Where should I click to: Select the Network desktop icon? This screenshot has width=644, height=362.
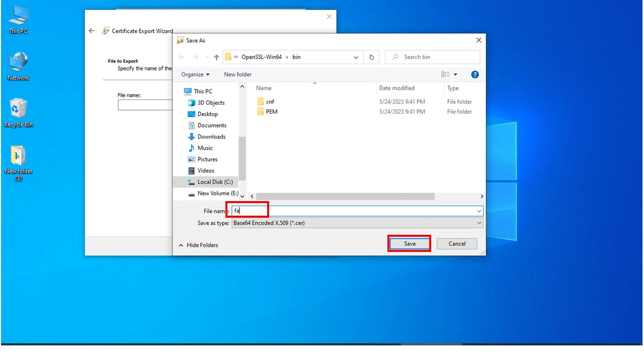coord(19,66)
